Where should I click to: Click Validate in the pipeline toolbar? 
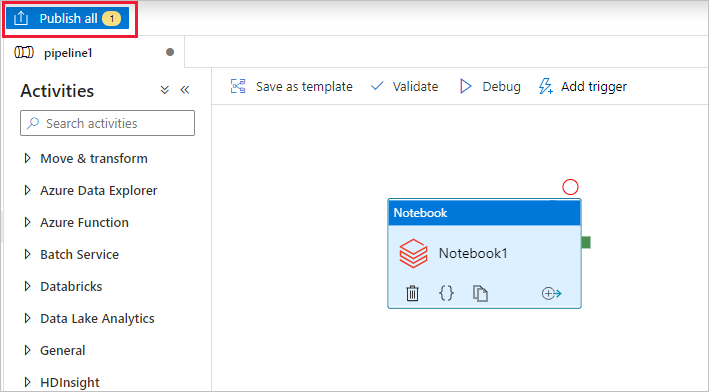404,86
